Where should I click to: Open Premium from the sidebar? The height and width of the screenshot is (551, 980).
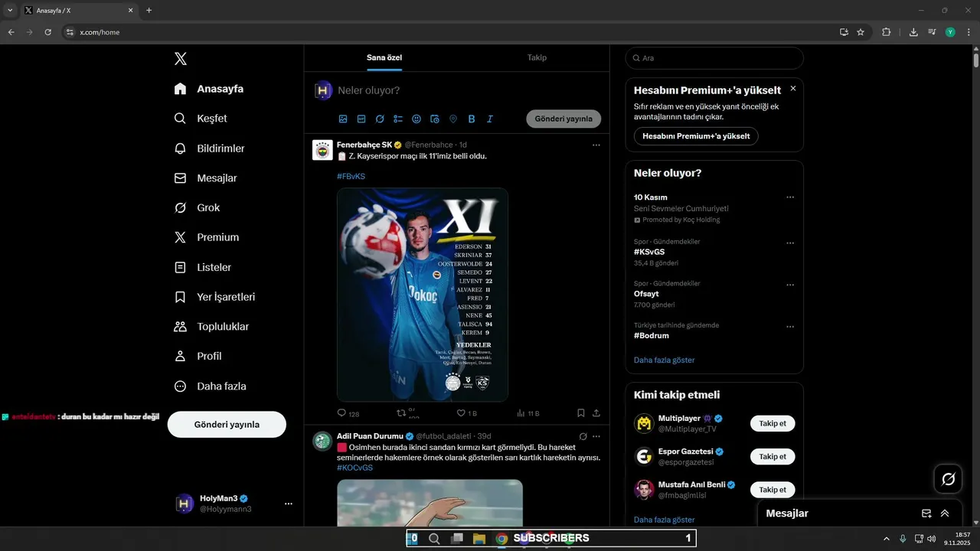(x=206, y=237)
